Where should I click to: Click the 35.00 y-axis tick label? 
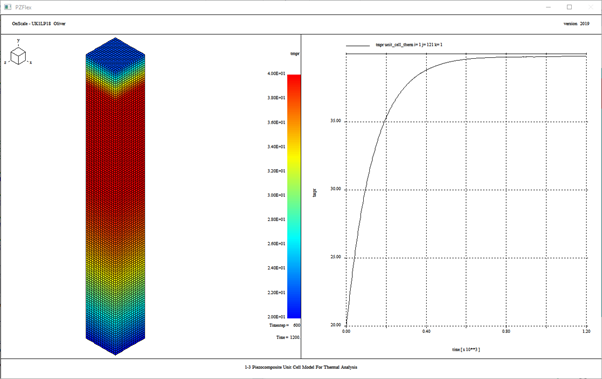point(336,121)
